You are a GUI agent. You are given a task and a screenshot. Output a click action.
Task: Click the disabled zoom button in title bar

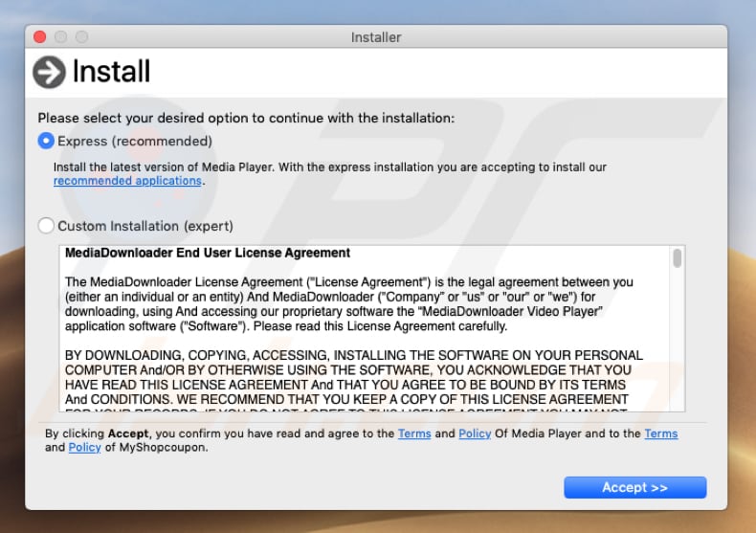coord(82,36)
